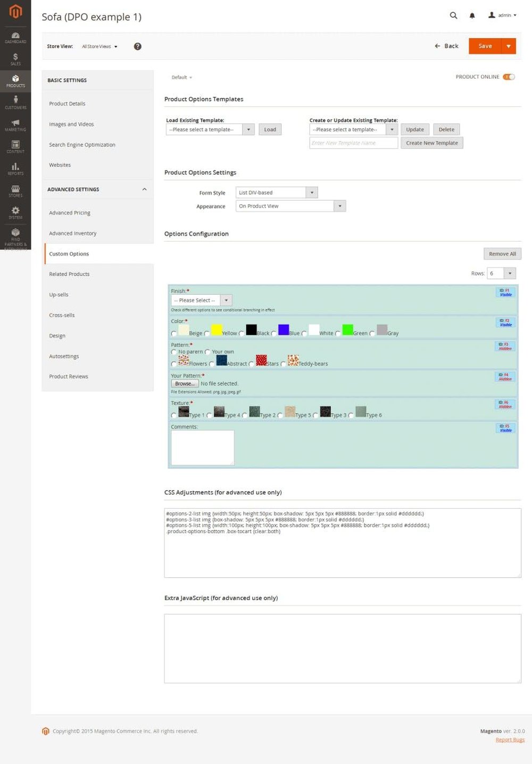Go Back to the previous page
Screen dimensions: 532x764
pos(446,46)
